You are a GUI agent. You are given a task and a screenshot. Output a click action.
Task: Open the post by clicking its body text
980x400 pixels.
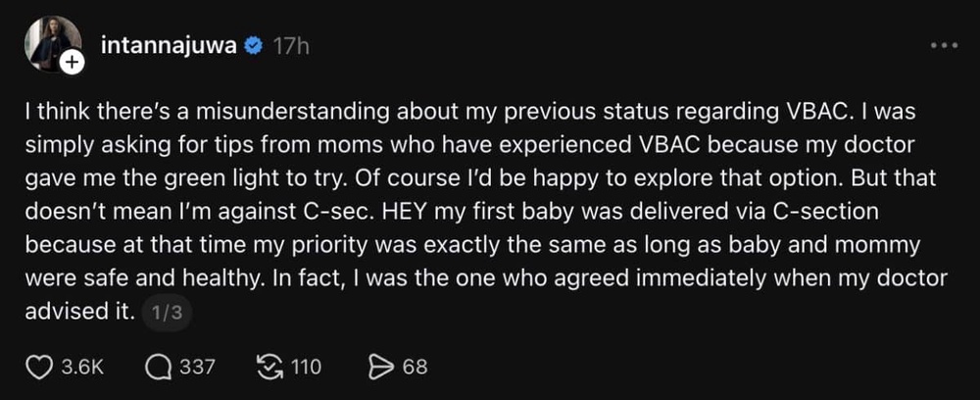click(486, 211)
